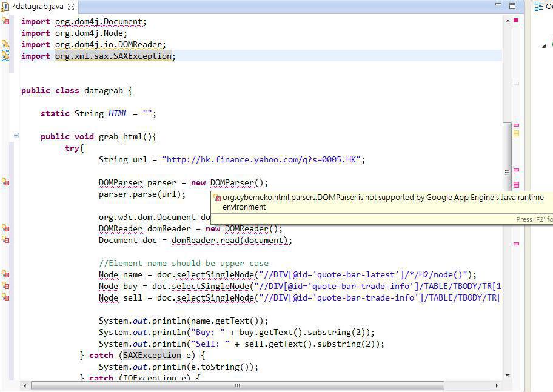Viewport: 553px width, 392px height.
Task: Click error marker beside Node sell line
Action: 5,297
